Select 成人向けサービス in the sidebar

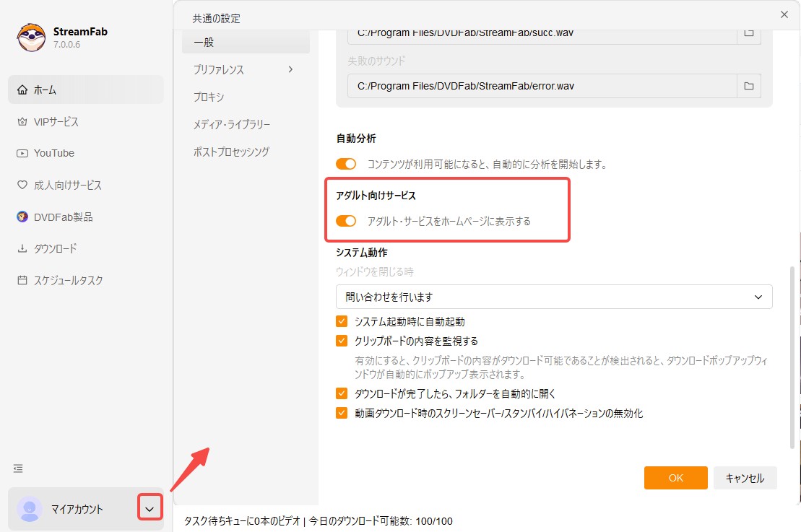click(x=65, y=185)
